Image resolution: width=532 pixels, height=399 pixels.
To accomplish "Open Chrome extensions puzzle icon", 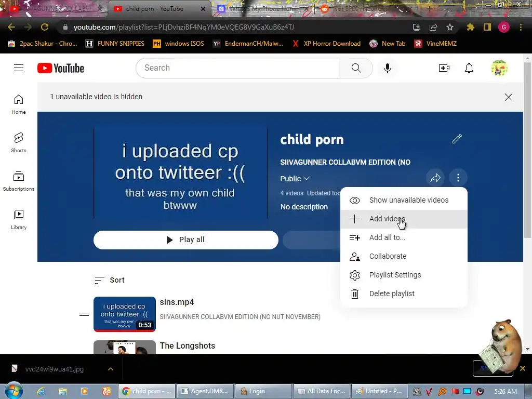I will pyautogui.click(x=471, y=27).
